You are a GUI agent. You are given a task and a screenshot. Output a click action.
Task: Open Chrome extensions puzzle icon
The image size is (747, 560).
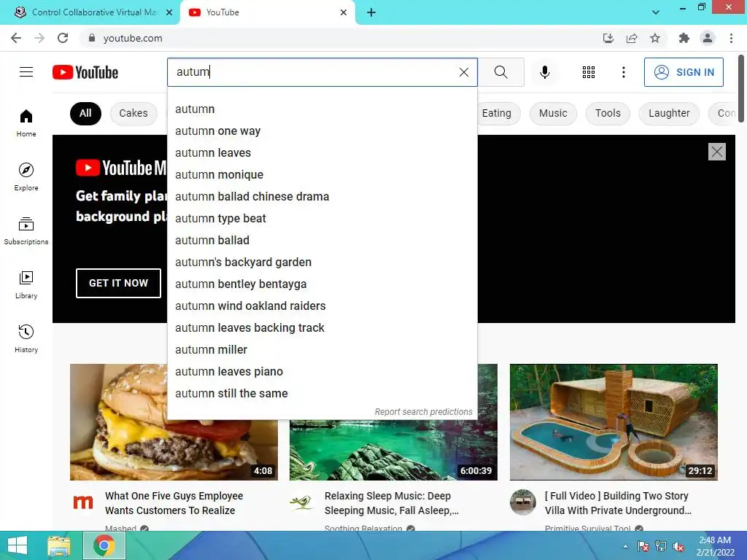click(684, 38)
